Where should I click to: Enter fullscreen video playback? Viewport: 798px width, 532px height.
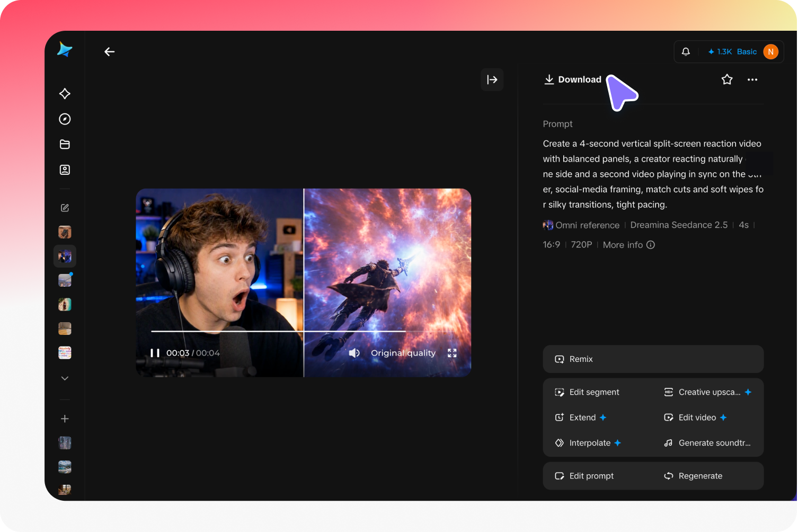click(x=452, y=353)
